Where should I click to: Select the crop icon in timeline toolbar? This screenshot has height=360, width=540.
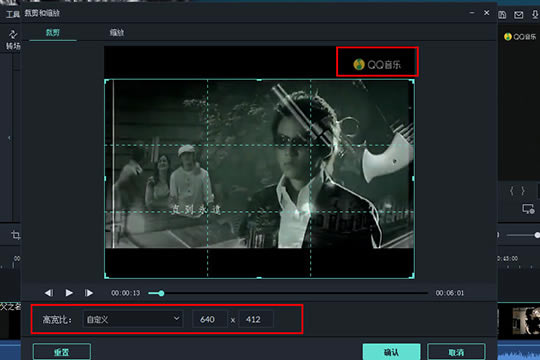pyautogui.click(x=15, y=235)
